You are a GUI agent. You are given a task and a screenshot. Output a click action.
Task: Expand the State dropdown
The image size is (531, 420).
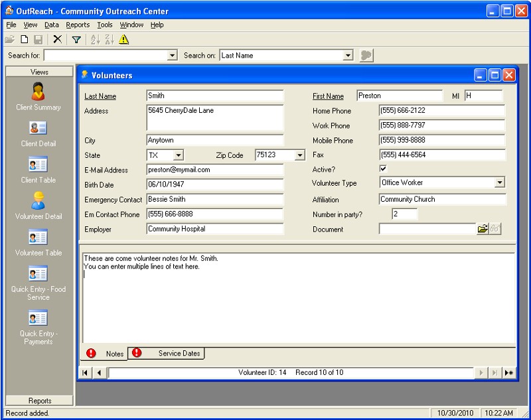coord(178,155)
